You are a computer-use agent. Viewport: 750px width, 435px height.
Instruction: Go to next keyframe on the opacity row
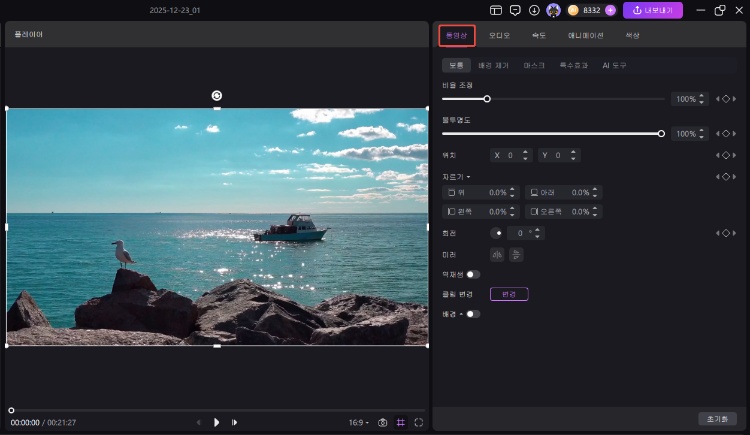pyautogui.click(x=734, y=134)
